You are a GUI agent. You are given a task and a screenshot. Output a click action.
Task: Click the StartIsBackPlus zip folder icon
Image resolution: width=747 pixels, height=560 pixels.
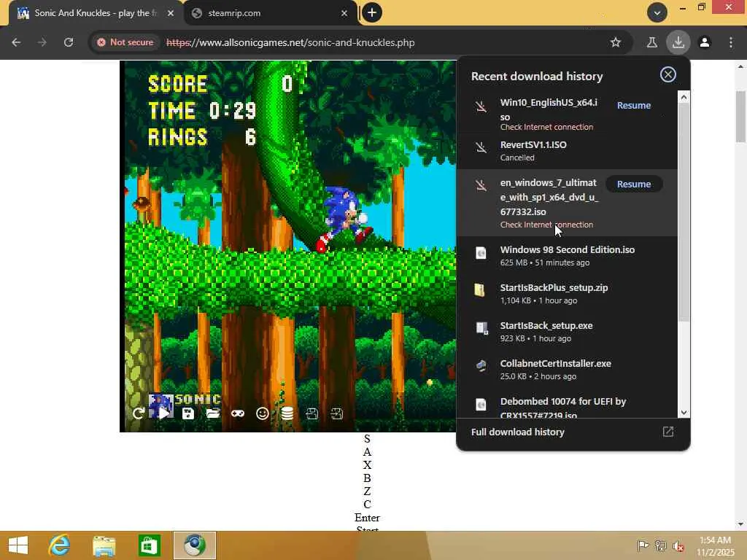[x=480, y=290]
